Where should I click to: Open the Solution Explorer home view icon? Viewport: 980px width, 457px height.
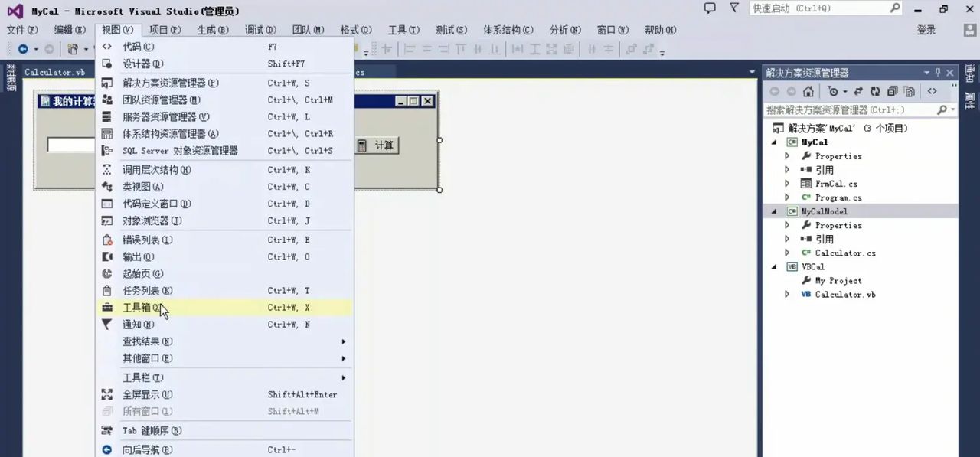point(808,91)
